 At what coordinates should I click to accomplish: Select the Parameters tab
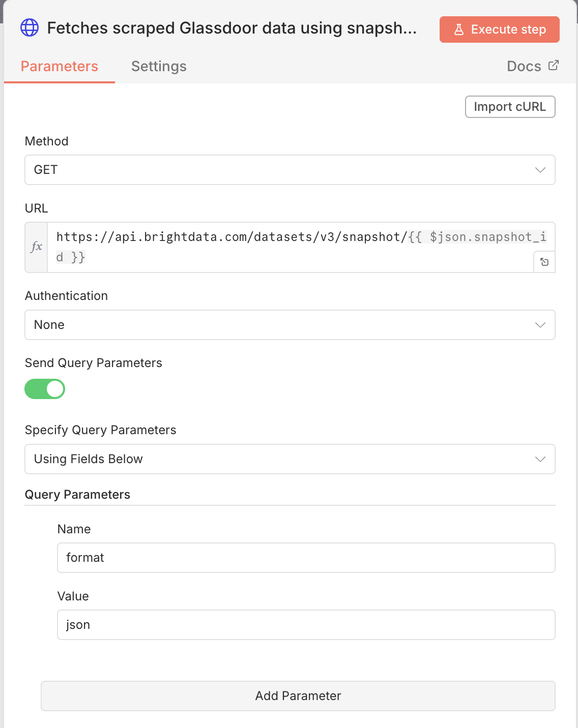(60, 66)
